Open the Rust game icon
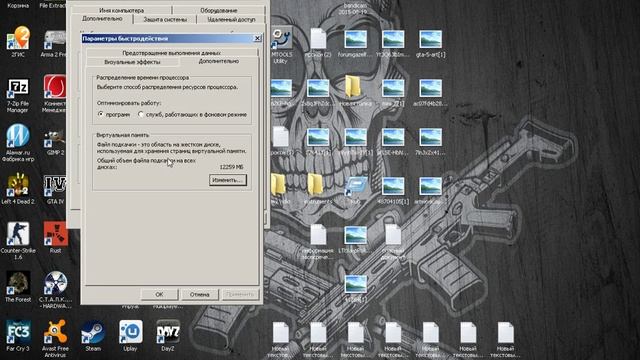Screen dimensions: 640x360 click(x=55, y=237)
